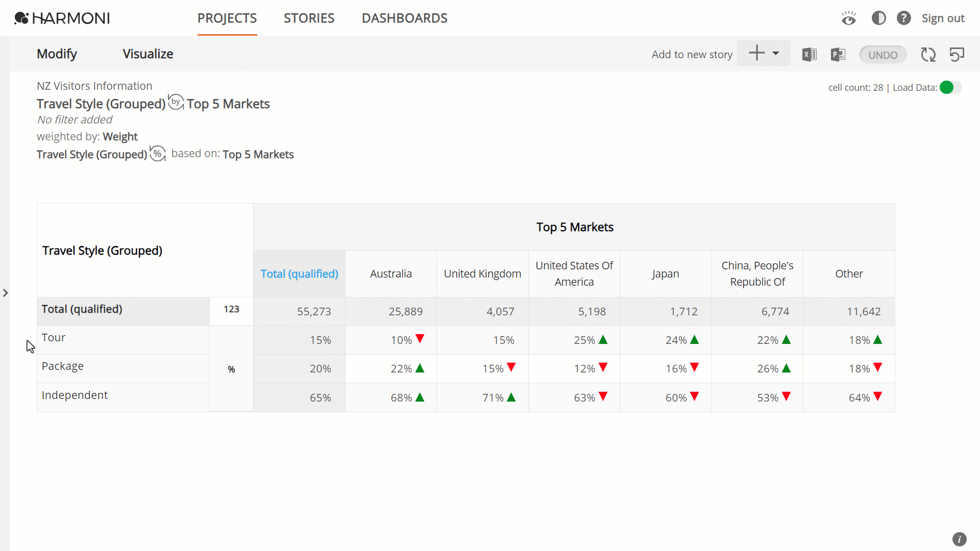Click the UNDO button
Image resolution: width=980 pixels, height=551 pixels.
(883, 55)
